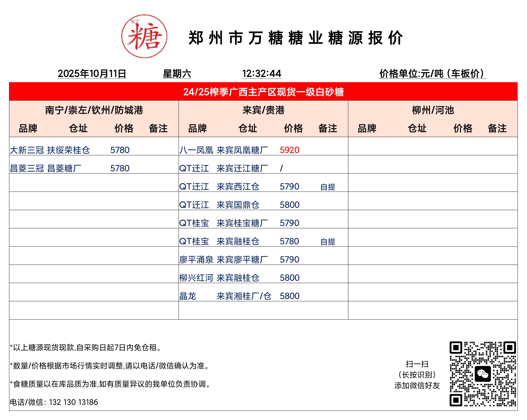Click the red 糖 seal logo
The image size is (527, 420).
click(x=144, y=36)
